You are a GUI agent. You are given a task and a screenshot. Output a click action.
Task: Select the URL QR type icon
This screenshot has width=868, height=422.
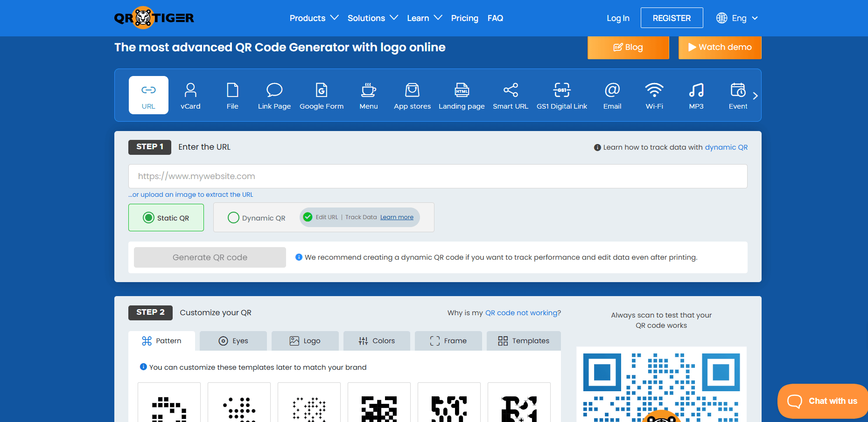(148, 95)
